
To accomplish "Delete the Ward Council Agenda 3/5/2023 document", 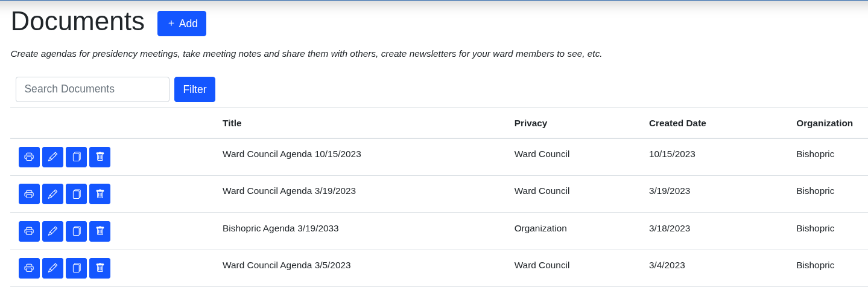I will (100, 268).
